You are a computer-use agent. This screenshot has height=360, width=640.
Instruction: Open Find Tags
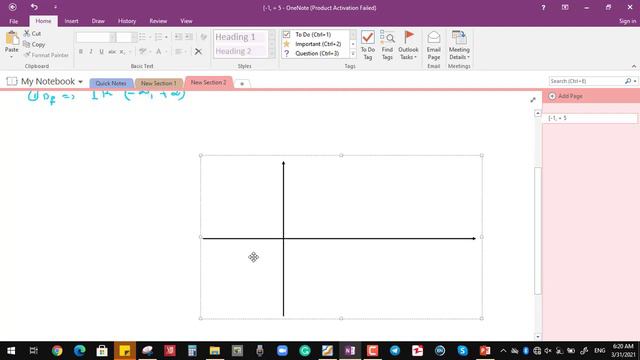(x=387, y=45)
